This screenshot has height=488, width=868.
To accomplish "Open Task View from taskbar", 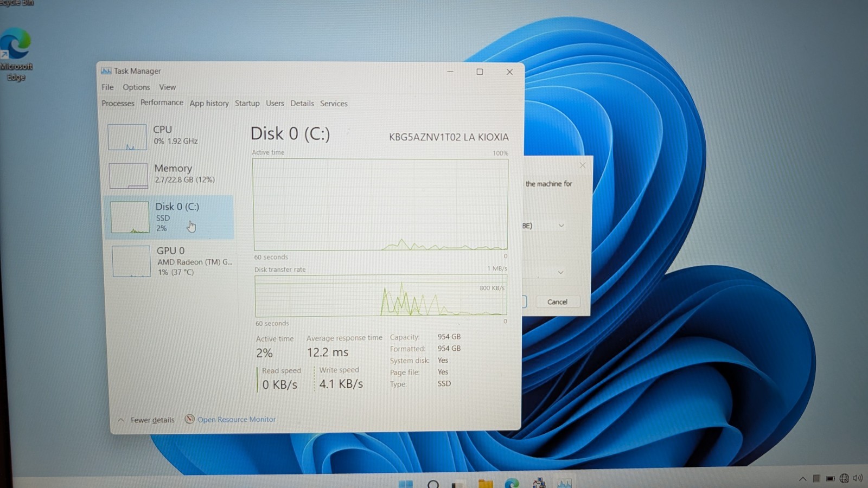I will click(458, 485).
